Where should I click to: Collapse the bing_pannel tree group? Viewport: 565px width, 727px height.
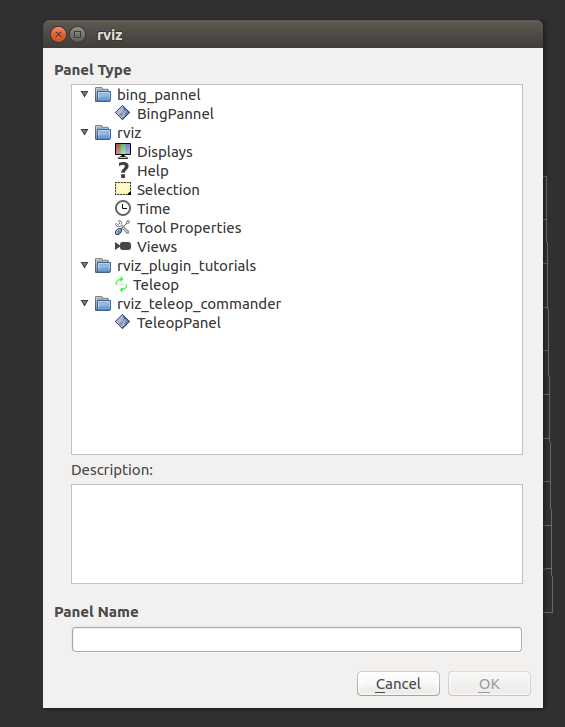click(84, 94)
